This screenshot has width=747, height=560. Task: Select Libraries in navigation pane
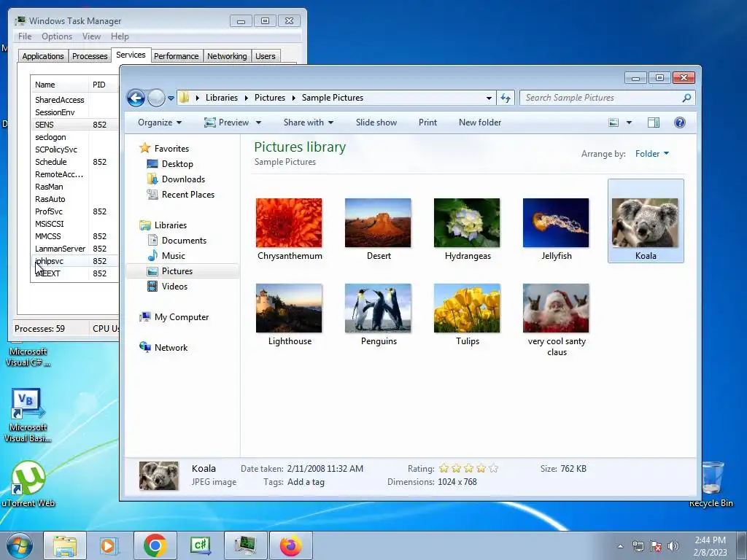pos(163,225)
